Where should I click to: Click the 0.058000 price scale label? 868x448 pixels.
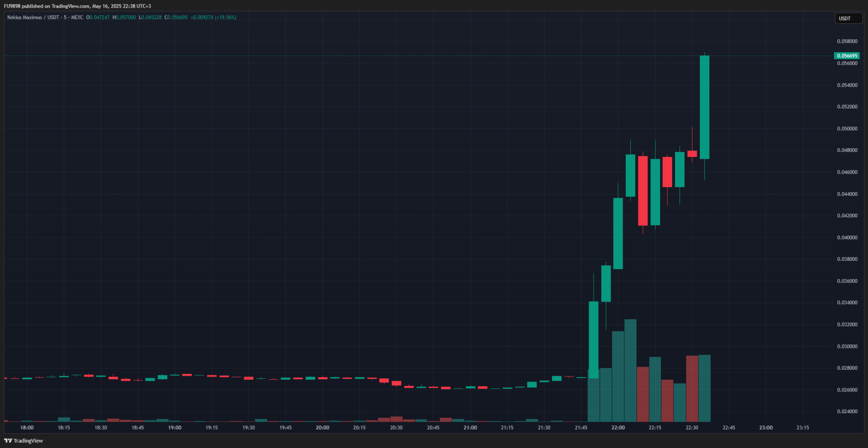(847, 42)
